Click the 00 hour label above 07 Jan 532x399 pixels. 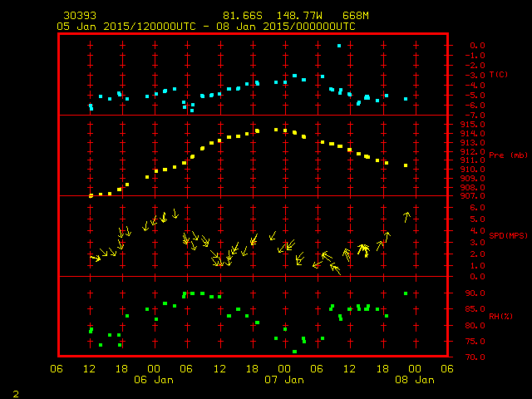pyautogui.click(x=284, y=369)
